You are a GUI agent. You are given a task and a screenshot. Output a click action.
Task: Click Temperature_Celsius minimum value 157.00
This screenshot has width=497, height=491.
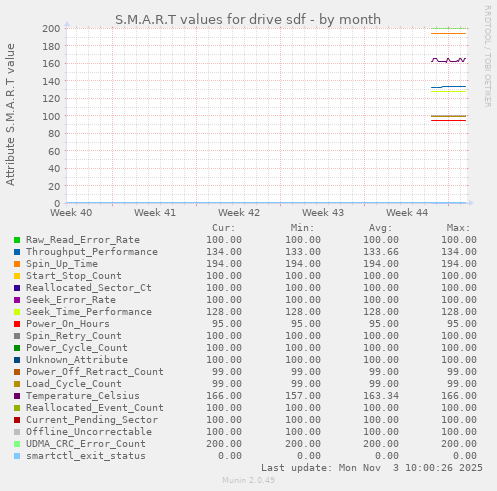pyautogui.click(x=303, y=396)
